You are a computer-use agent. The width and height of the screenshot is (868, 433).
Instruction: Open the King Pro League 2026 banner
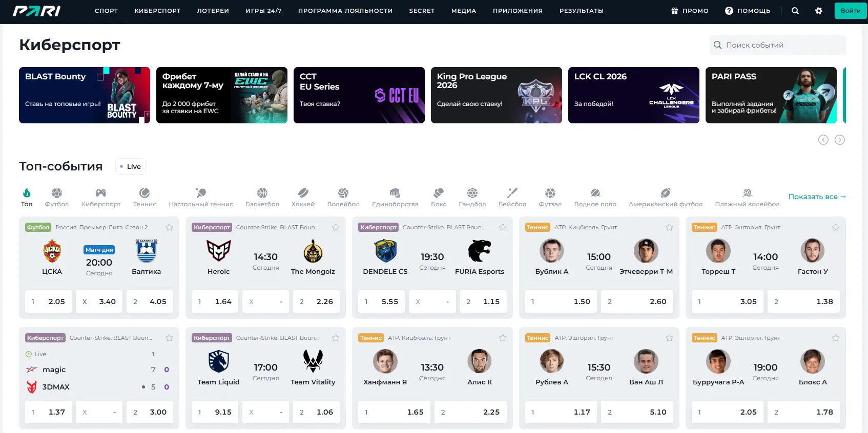pyautogui.click(x=497, y=95)
